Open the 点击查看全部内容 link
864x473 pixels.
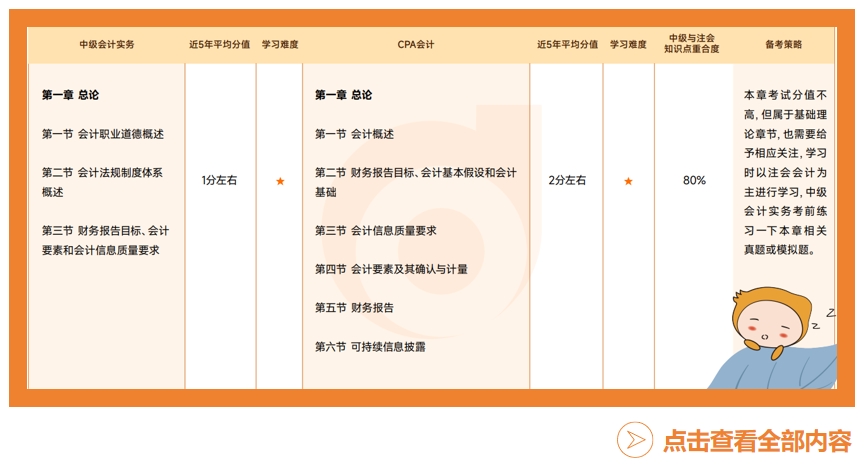pyautogui.click(x=757, y=440)
